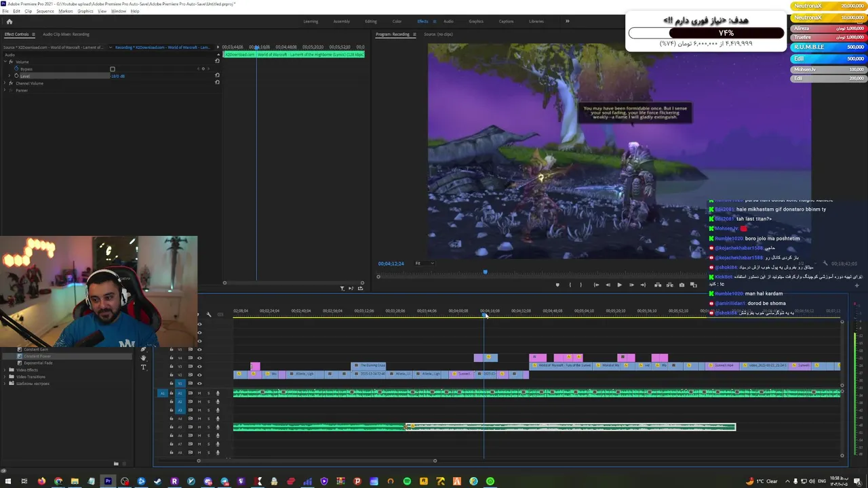Click the Level value -18.0 dB
Screen dimensions: 868x488
118,76
